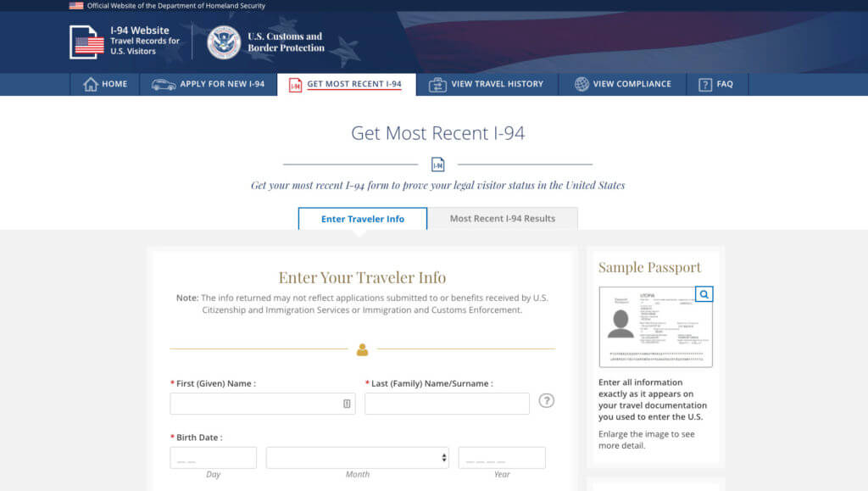Click the autofill icon in First Name field
868x491 pixels.
coord(347,404)
